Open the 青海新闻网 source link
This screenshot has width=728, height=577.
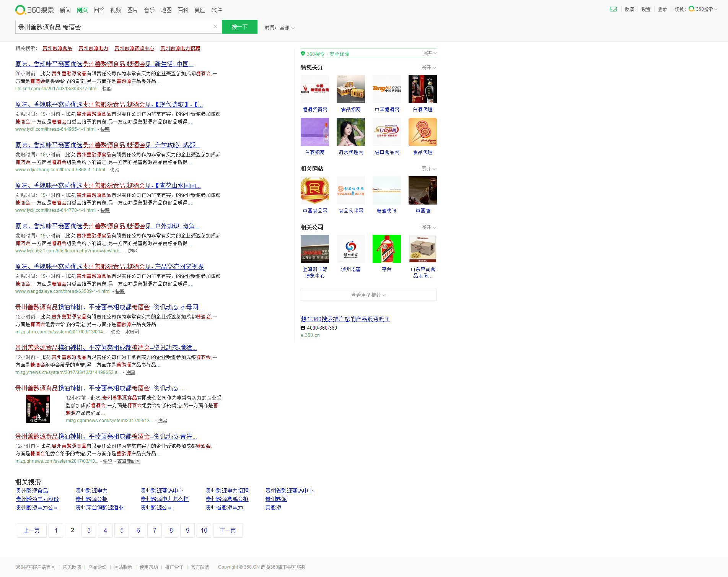(129, 461)
